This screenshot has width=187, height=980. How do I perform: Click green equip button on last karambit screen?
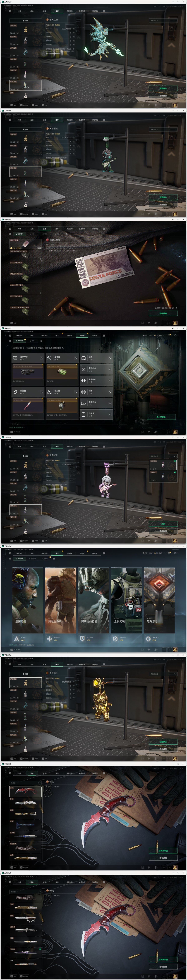(x=163, y=960)
